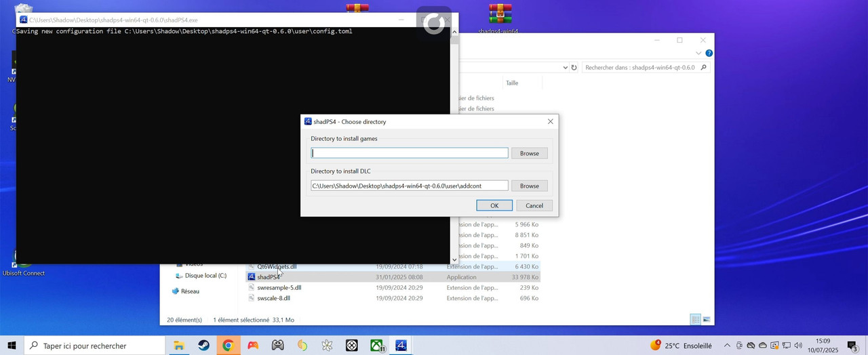Click the shadPS4 icon in dialog title bar
The width and height of the screenshot is (868, 355).
coord(308,121)
